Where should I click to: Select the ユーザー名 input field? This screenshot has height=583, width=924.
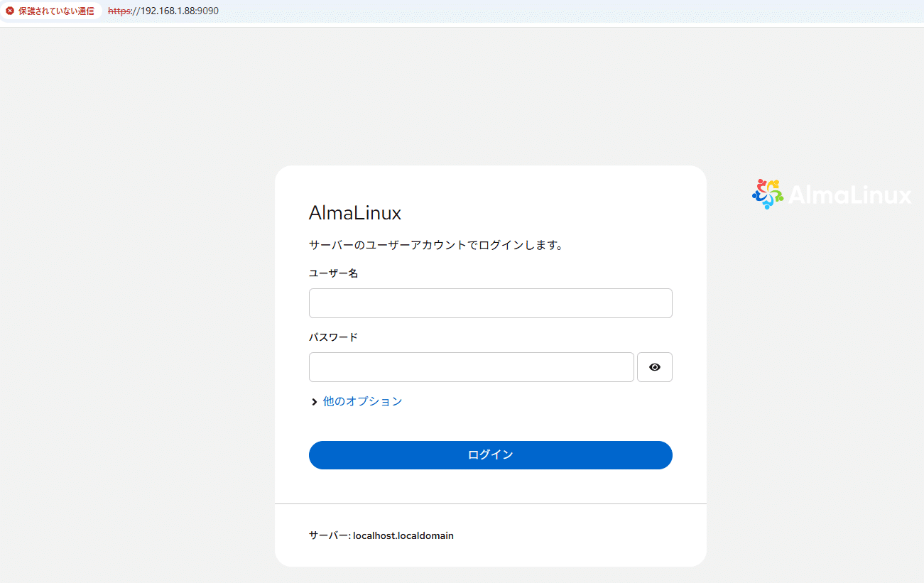point(490,303)
